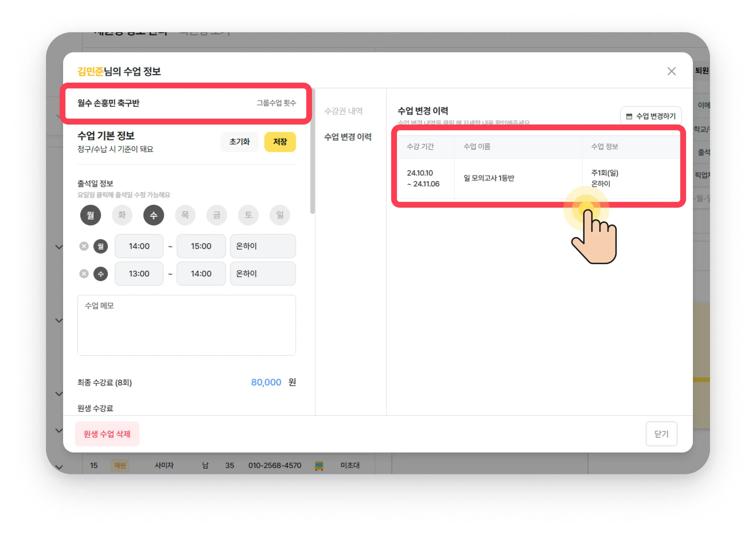Click the 원생 수업 삭제 button
This screenshot has width=756, height=534.
107,434
